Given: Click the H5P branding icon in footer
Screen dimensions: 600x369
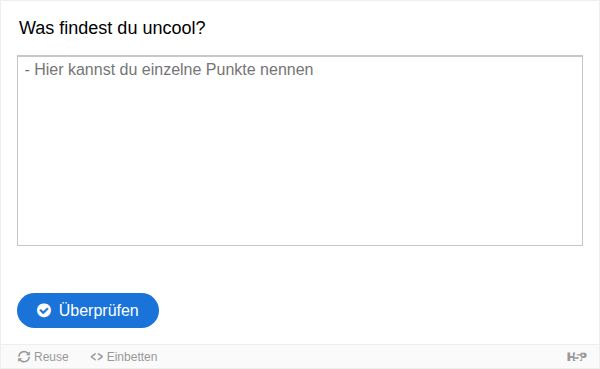Looking at the screenshot, I should coord(577,357).
